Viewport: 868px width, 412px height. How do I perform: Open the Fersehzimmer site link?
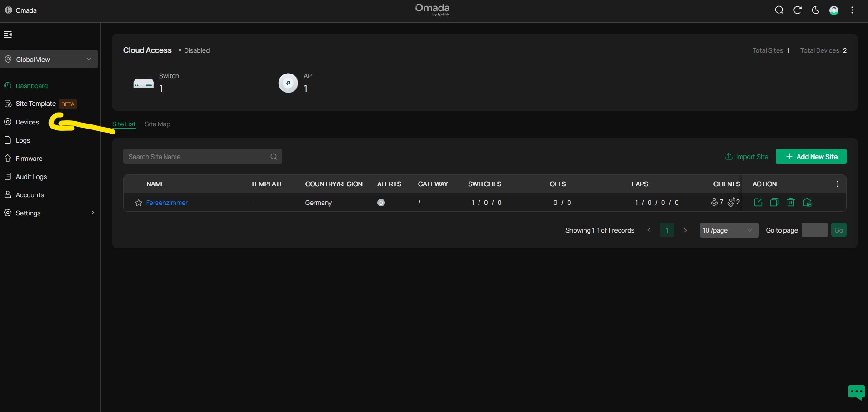tap(167, 203)
